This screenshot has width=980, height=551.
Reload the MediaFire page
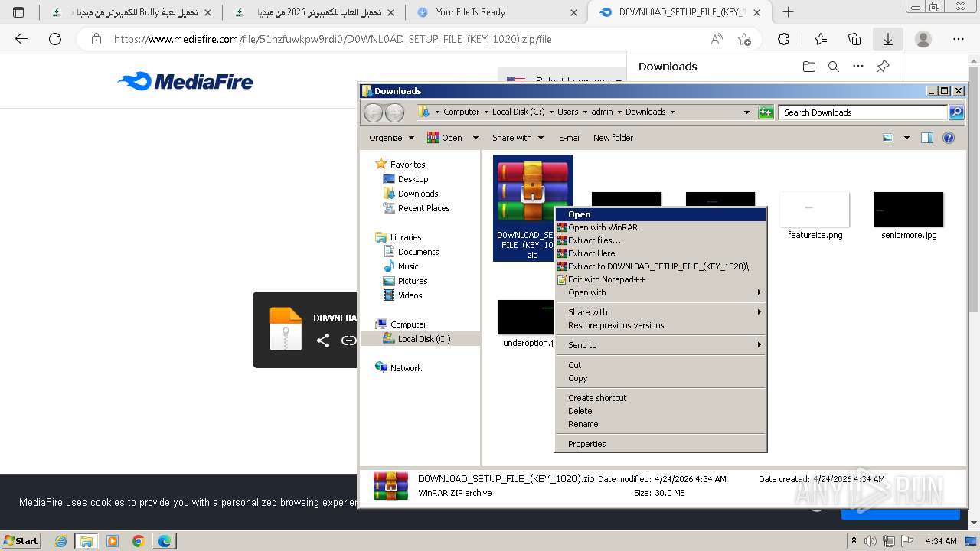55,39
